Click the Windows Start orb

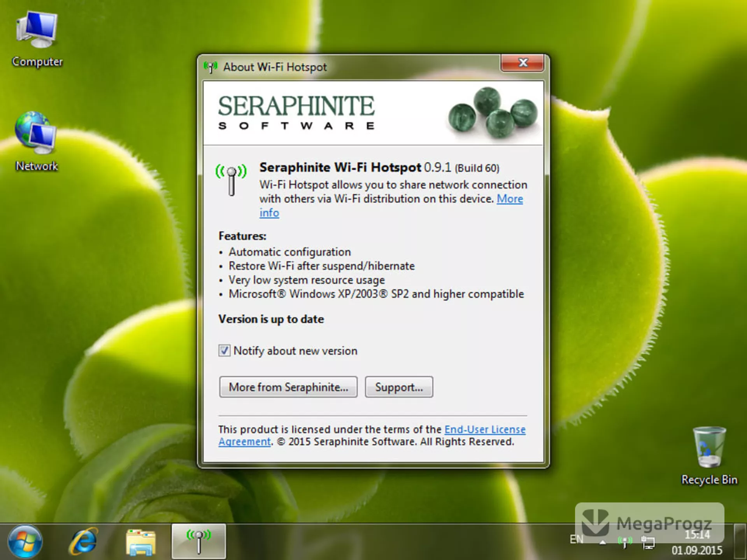25,542
